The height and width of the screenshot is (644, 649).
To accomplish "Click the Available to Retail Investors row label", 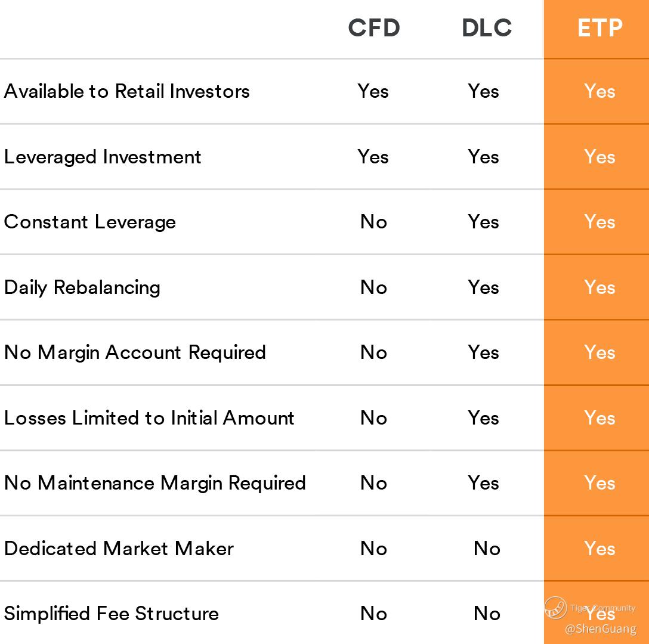I will (x=126, y=91).
